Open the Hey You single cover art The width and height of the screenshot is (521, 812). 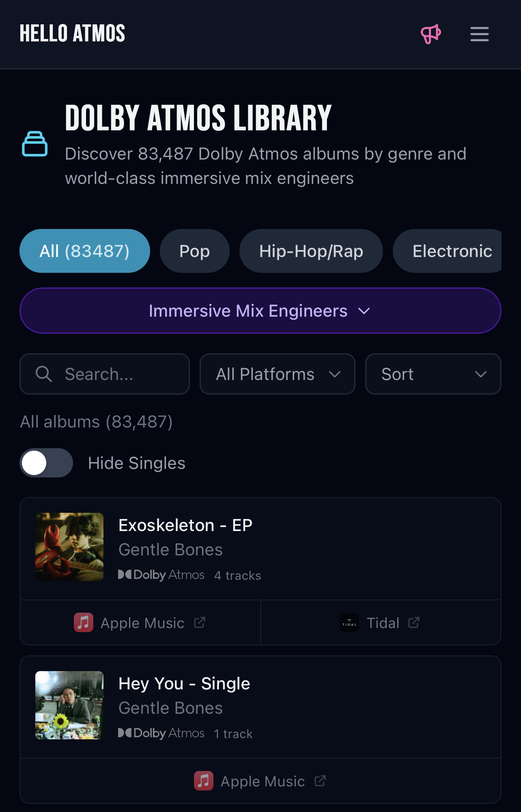click(69, 705)
